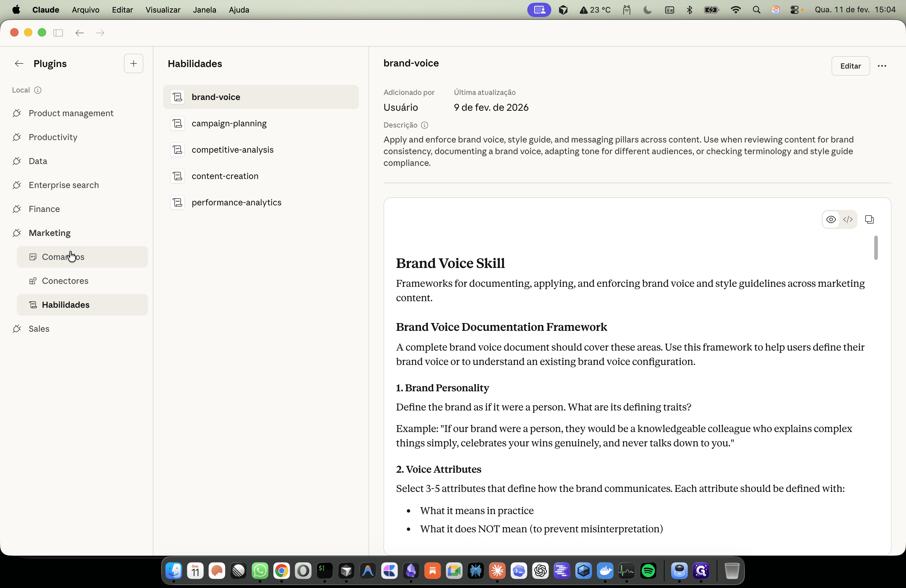Select the campaign-planning skill
This screenshot has height=588, width=906.
tap(261, 123)
